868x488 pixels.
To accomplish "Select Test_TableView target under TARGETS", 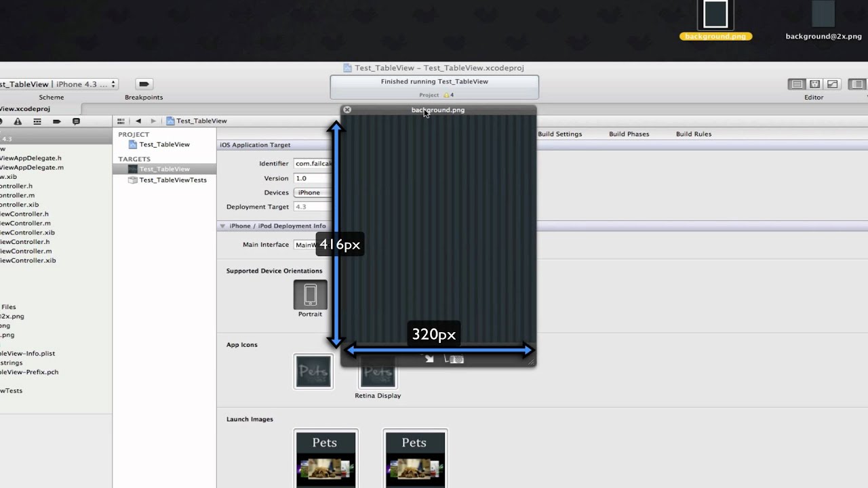I will coord(164,169).
